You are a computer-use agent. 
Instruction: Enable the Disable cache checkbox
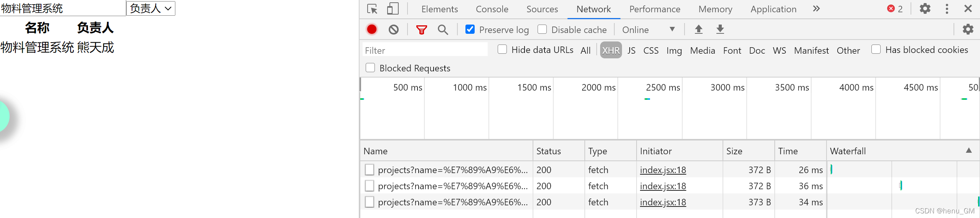(542, 29)
